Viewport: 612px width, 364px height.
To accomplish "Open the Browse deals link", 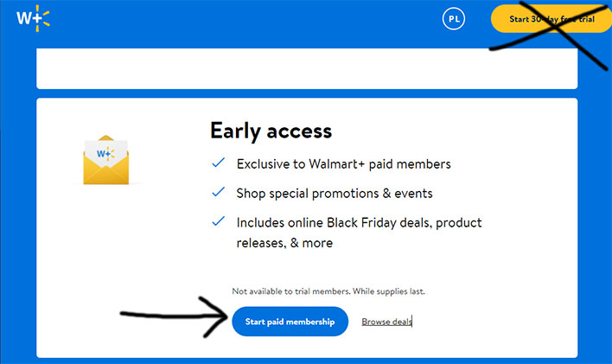I will (x=386, y=322).
